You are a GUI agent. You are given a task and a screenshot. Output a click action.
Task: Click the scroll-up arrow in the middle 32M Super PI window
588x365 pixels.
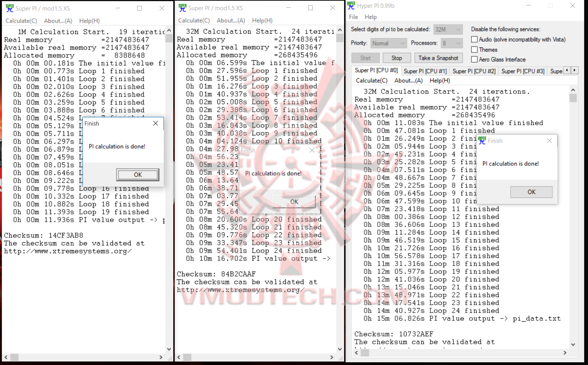[x=339, y=30]
